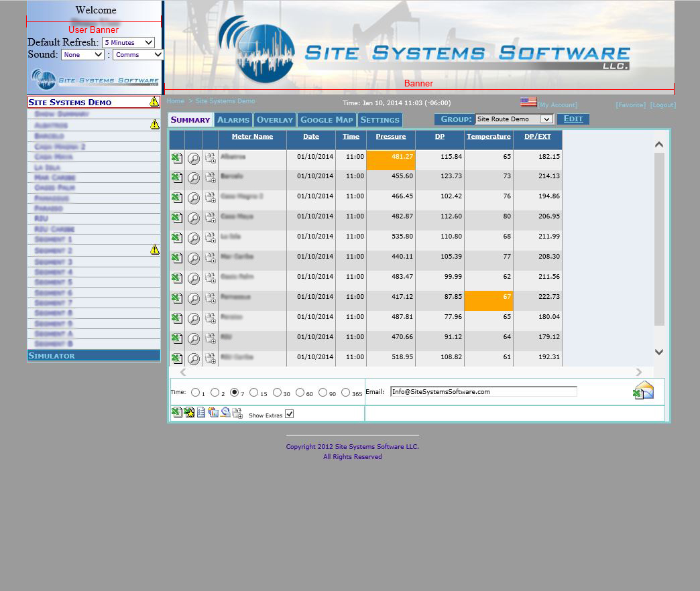Click warning icon on Site Systems Demo header

tap(154, 102)
